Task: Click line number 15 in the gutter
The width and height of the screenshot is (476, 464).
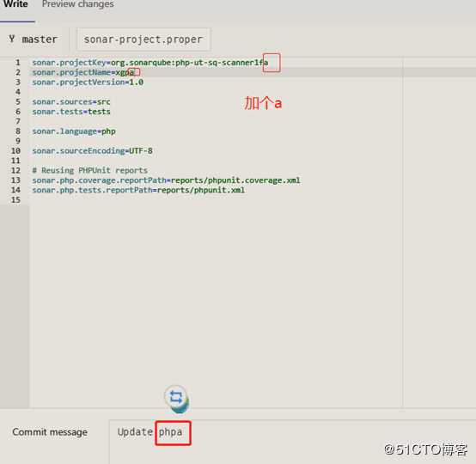Action: click(x=15, y=200)
